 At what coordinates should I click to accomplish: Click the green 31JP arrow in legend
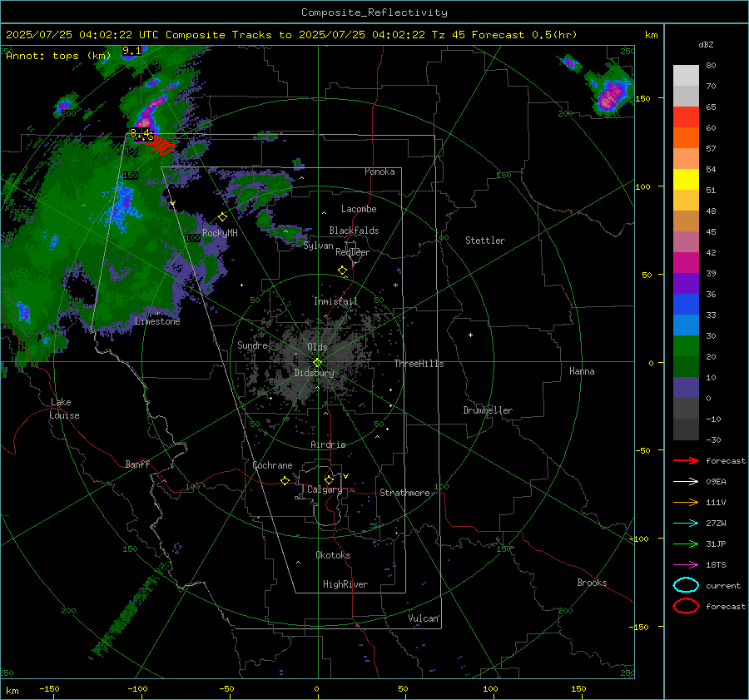click(686, 544)
